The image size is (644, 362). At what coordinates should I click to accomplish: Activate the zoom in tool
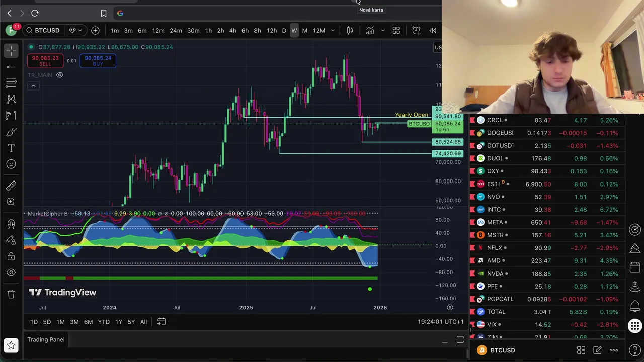coord(11,202)
